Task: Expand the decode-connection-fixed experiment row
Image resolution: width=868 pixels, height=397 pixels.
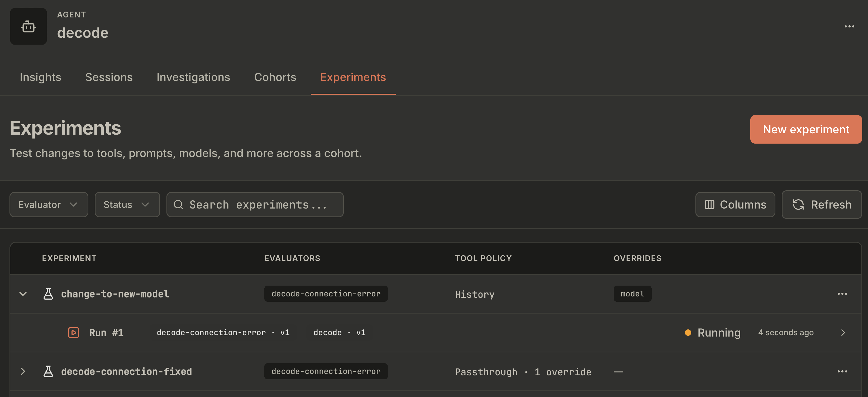Action: pyautogui.click(x=23, y=371)
